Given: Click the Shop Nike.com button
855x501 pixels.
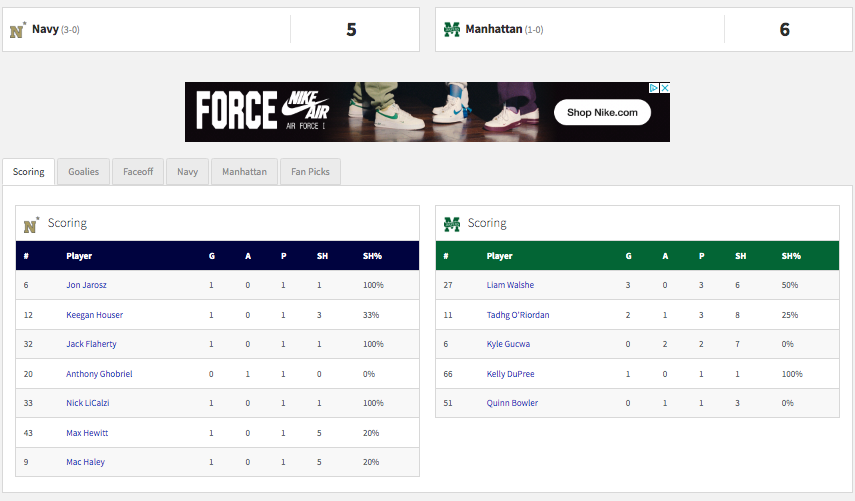Looking at the screenshot, I should tap(602, 112).
